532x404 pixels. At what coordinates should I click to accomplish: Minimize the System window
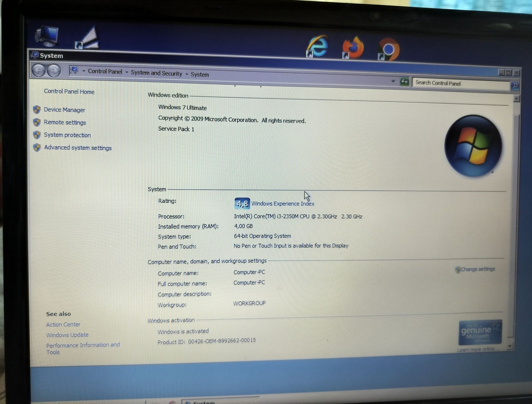[501, 73]
